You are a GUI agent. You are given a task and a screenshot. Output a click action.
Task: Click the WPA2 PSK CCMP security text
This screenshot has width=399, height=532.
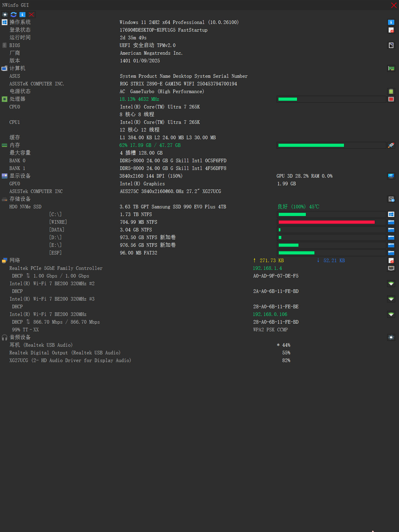click(270, 330)
